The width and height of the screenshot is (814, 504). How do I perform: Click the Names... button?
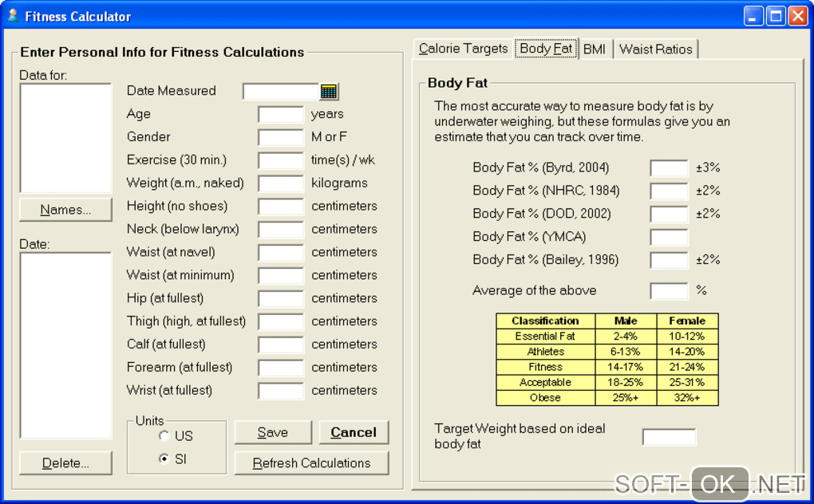pos(65,210)
